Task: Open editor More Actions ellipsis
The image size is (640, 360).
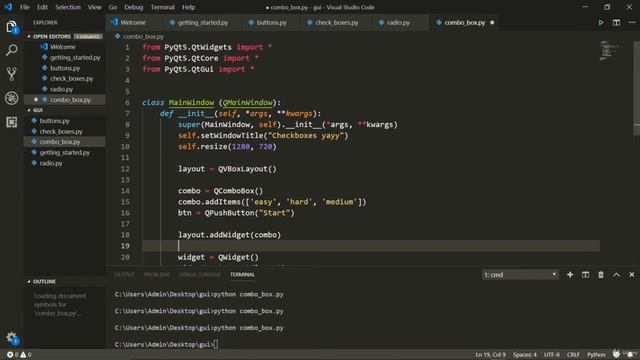Action: (x=632, y=22)
